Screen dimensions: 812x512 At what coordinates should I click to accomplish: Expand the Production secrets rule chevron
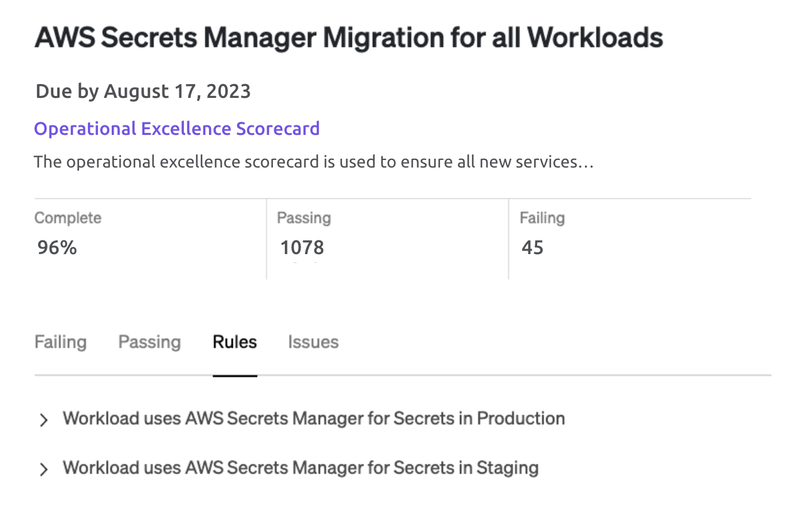point(43,420)
